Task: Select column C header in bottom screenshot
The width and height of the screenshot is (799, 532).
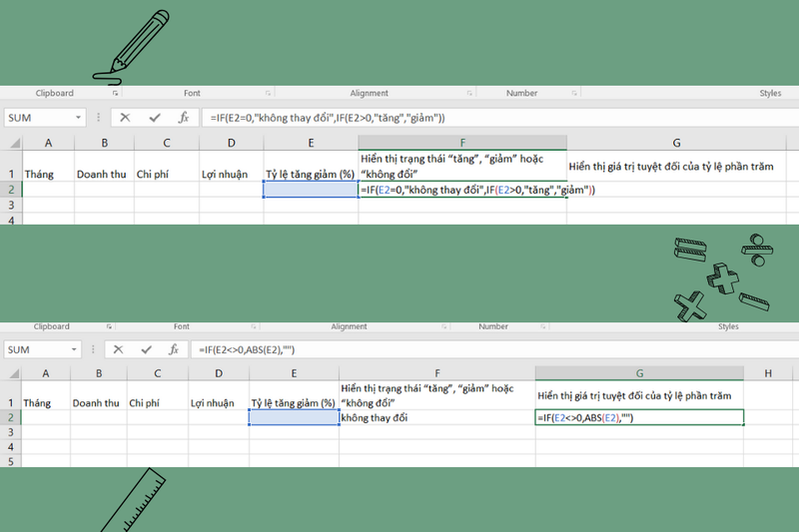Action: (158, 373)
